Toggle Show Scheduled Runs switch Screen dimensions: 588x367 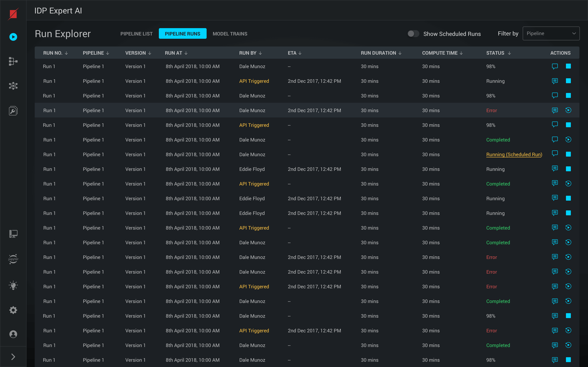click(413, 34)
